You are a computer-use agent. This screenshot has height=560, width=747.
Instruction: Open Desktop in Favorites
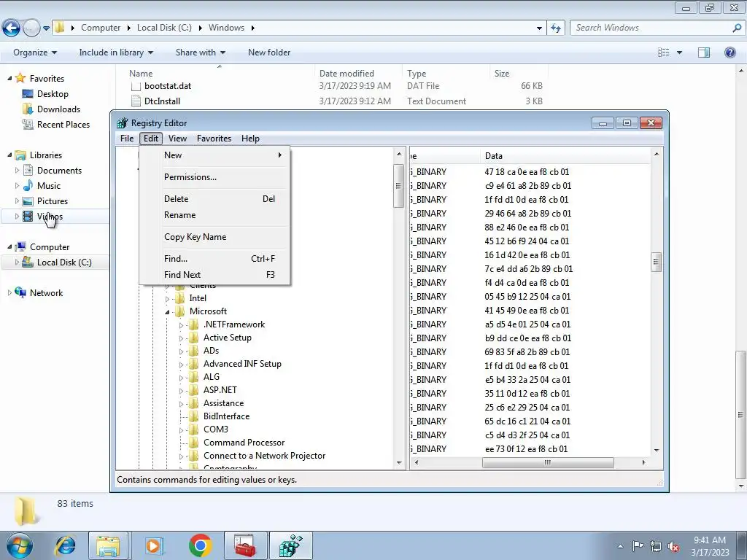53,94
